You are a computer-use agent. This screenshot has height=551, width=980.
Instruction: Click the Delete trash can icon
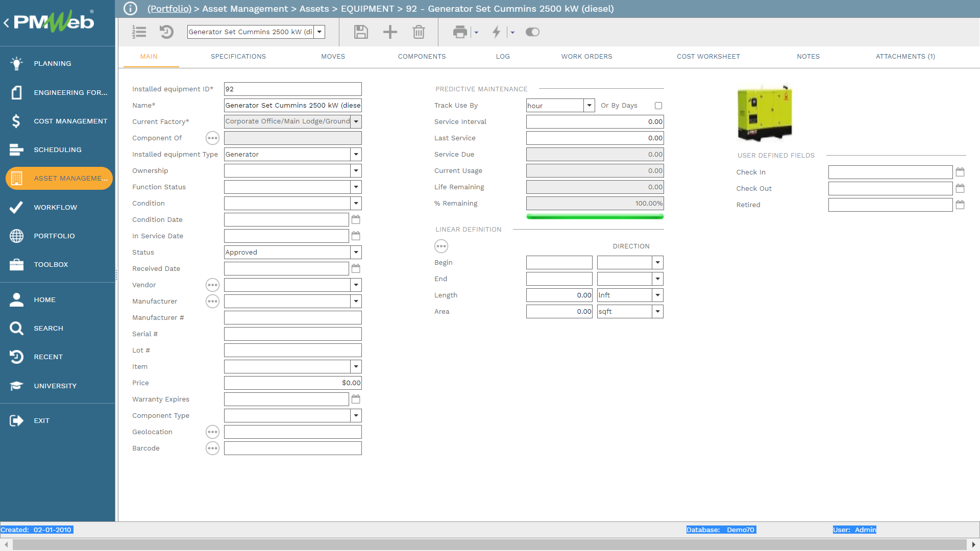pyautogui.click(x=419, y=32)
